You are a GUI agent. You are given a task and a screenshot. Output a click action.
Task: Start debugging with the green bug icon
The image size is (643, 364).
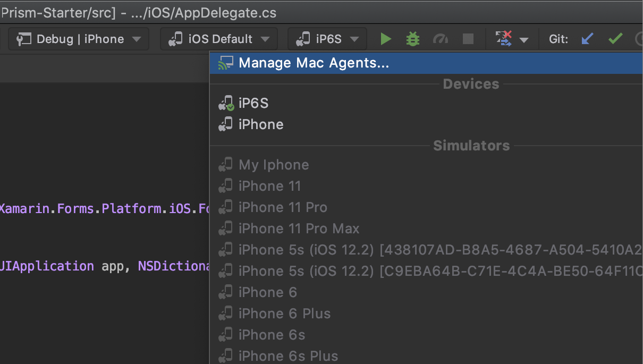click(413, 39)
